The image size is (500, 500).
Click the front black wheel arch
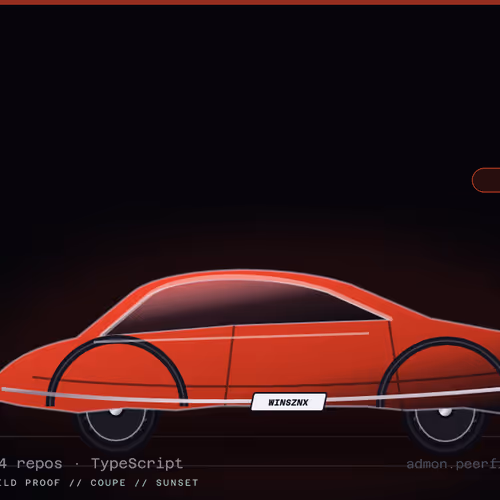coord(117,370)
